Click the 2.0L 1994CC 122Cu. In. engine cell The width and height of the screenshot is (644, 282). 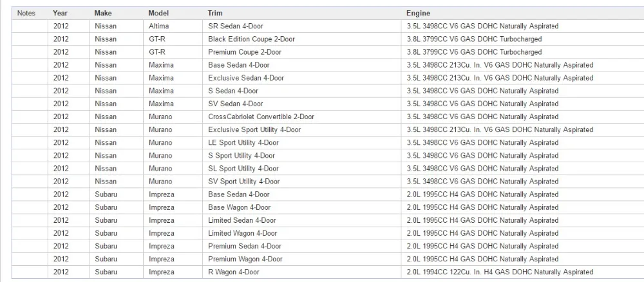click(522, 272)
